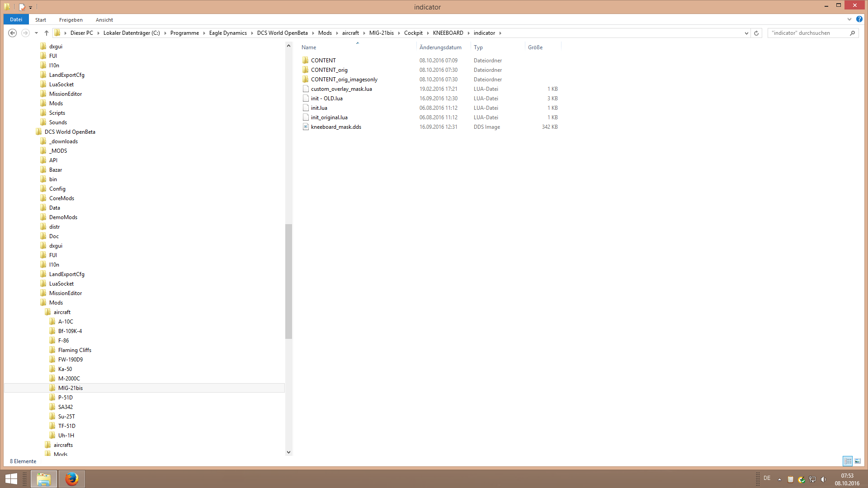Image resolution: width=868 pixels, height=488 pixels.
Task: Open address bar history dropdown
Action: [746, 33]
